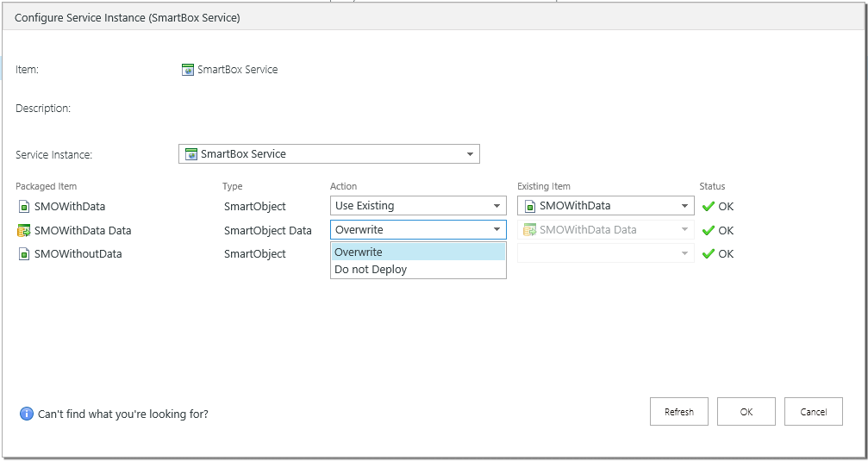The width and height of the screenshot is (868, 461).
Task: Click the SMOWithoutData SmartObject icon
Action: [23, 253]
